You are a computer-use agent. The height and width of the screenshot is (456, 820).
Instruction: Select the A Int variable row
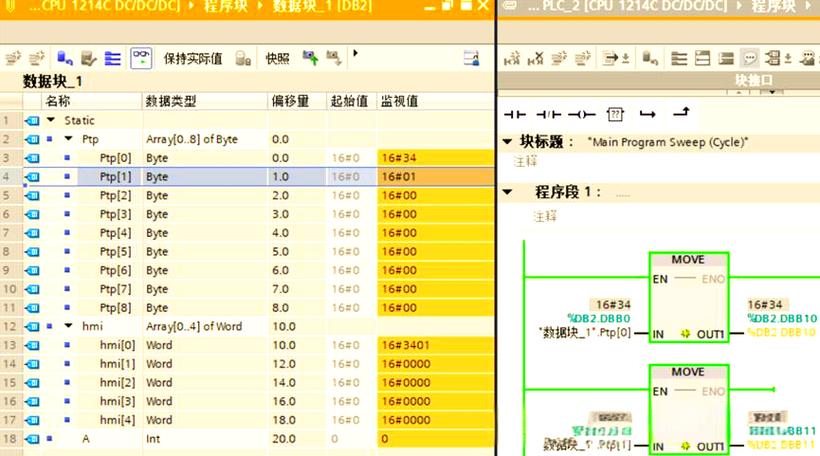(x=247, y=438)
